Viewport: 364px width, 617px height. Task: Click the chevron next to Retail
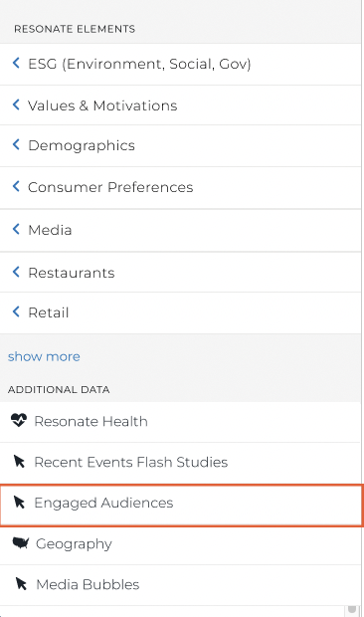[x=16, y=312]
